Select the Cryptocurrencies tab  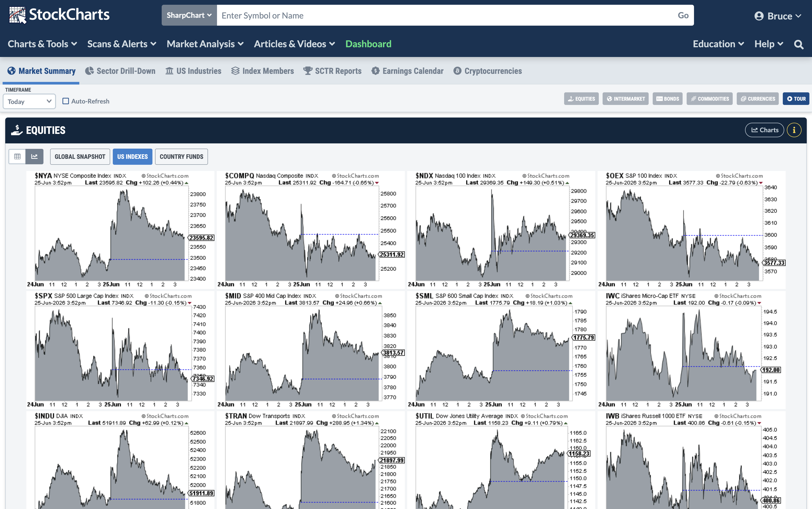click(x=487, y=71)
